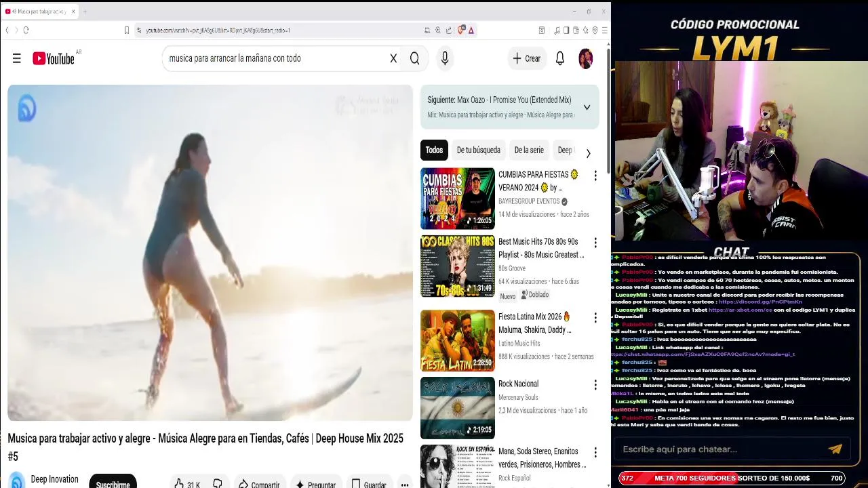
Task: Open the Fiesta Latina thumbnail
Action: click(458, 340)
